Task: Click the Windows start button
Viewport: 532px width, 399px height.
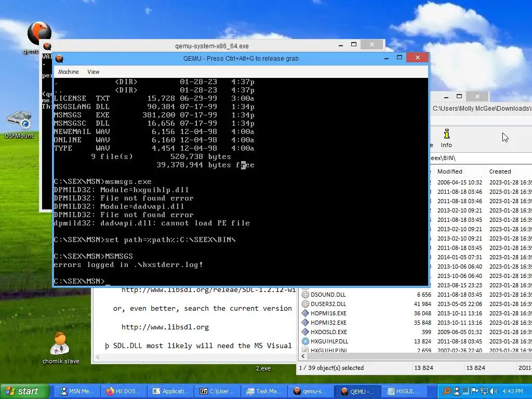Action: [24, 391]
